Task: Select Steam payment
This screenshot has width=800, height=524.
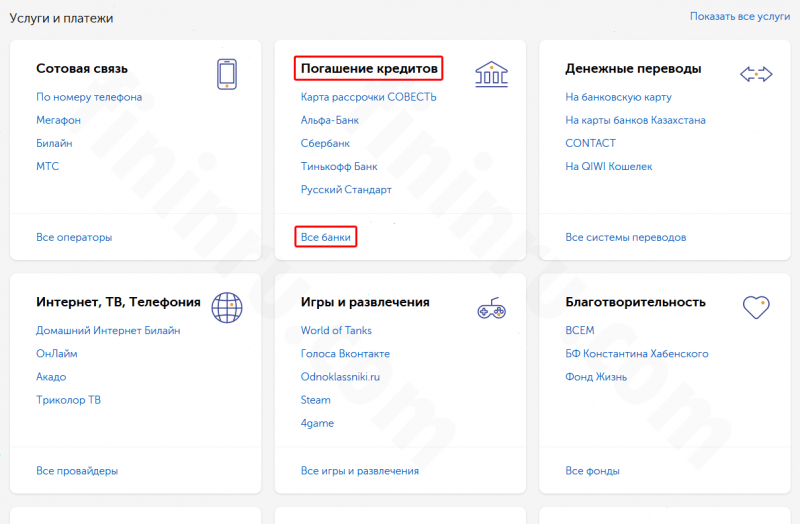Action: (x=315, y=400)
